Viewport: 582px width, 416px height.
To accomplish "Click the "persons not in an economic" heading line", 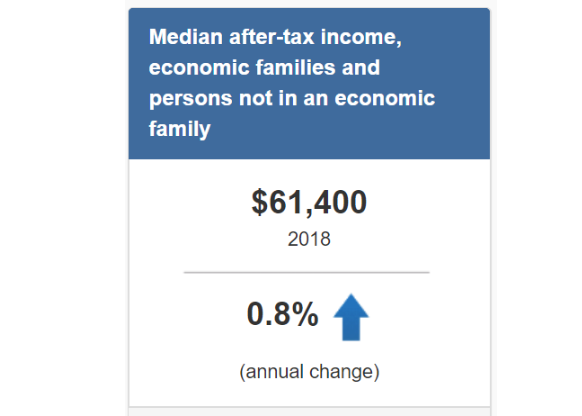I will [292, 98].
